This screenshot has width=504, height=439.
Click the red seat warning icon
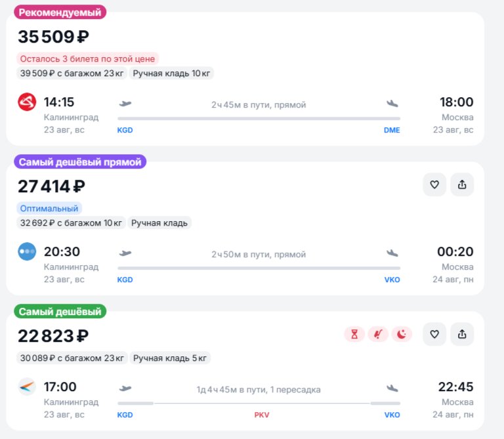point(378,334)
